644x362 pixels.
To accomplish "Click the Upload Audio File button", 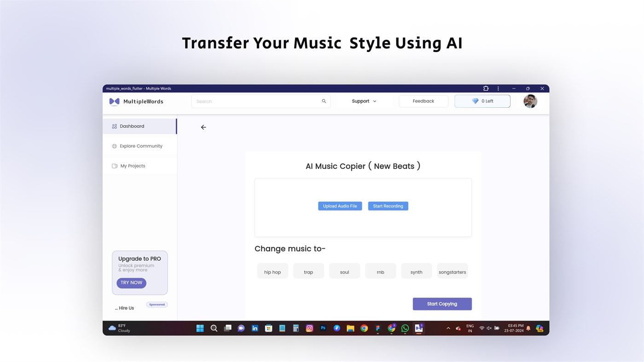I will pyautogui.click(x=340, y=206).
